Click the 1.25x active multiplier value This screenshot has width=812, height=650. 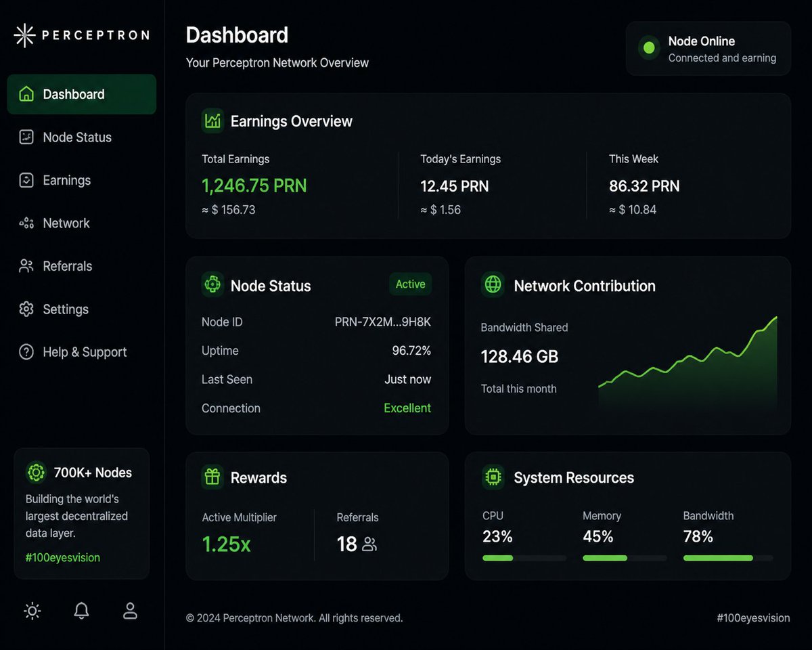coord(227,544)
